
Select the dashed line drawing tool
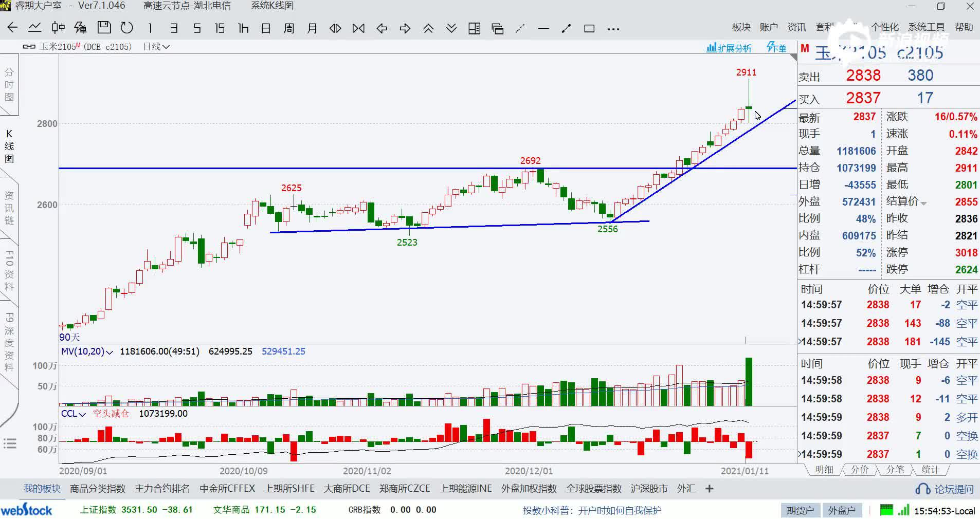point(520,28)
